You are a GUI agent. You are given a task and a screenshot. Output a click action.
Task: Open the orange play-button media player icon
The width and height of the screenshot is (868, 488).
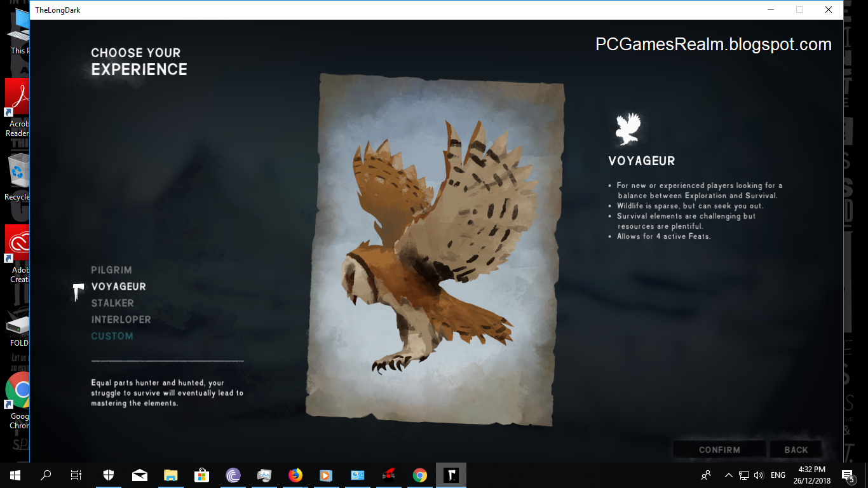tap(326, 475)
